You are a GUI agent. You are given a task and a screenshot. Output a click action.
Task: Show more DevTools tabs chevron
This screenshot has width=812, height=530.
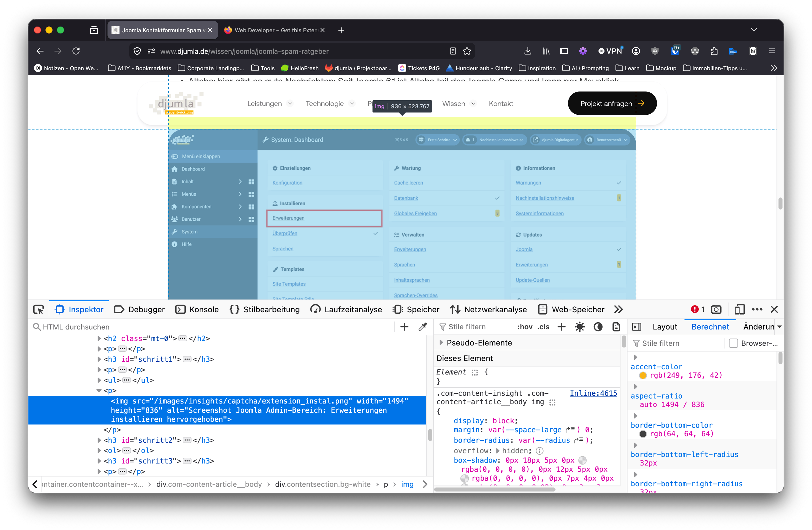click(618, 309)
